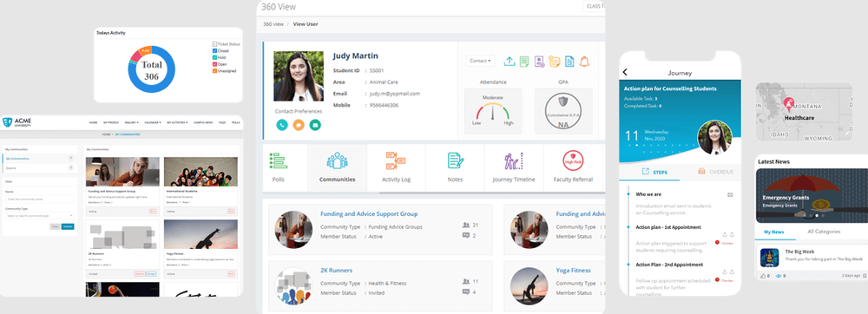
Task: Click My Profile in ACME navigation bar
Action: click(x=111, y=122)
